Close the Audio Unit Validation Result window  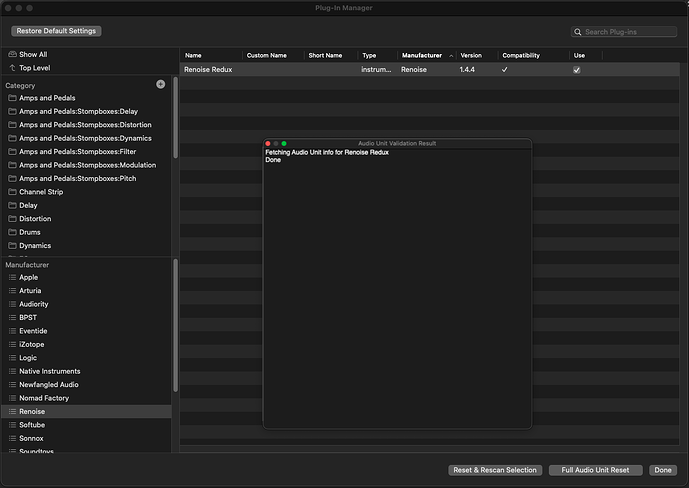click(x=268, y=143)
